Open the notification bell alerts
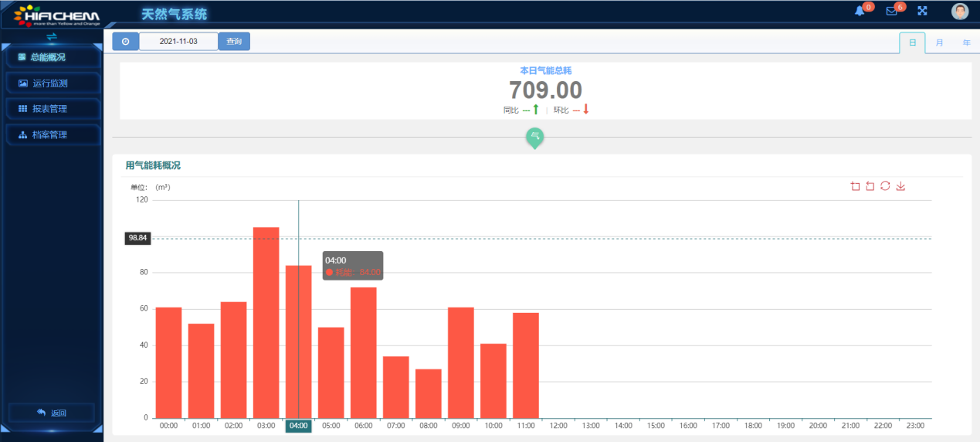 coord(860,11)
